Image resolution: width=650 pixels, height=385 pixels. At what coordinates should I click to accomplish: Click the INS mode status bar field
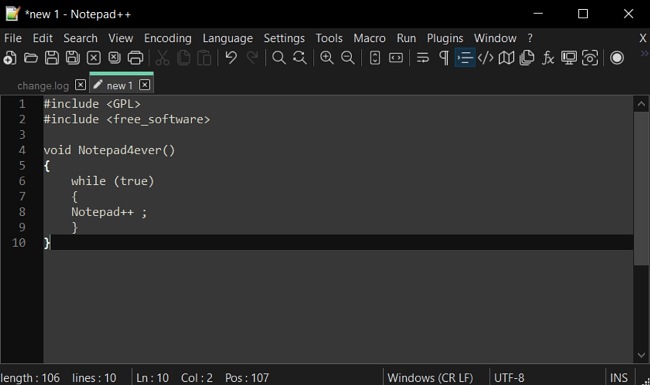[618, 378]
